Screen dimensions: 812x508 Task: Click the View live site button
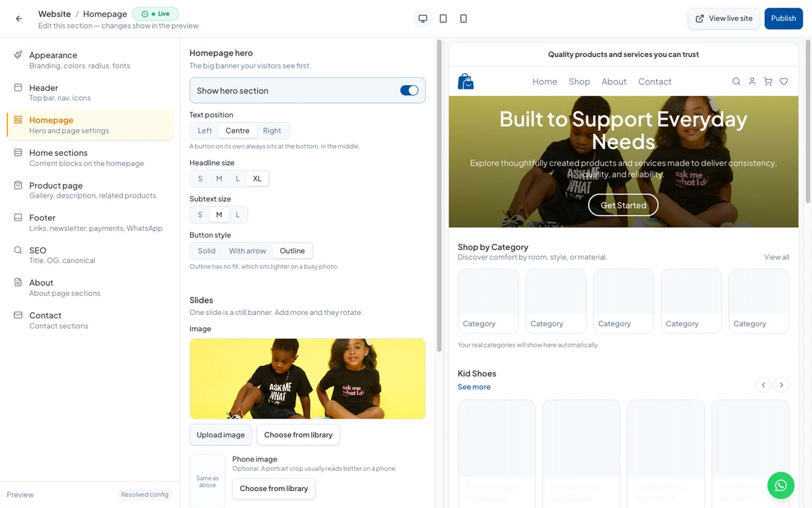coord(724,18)
